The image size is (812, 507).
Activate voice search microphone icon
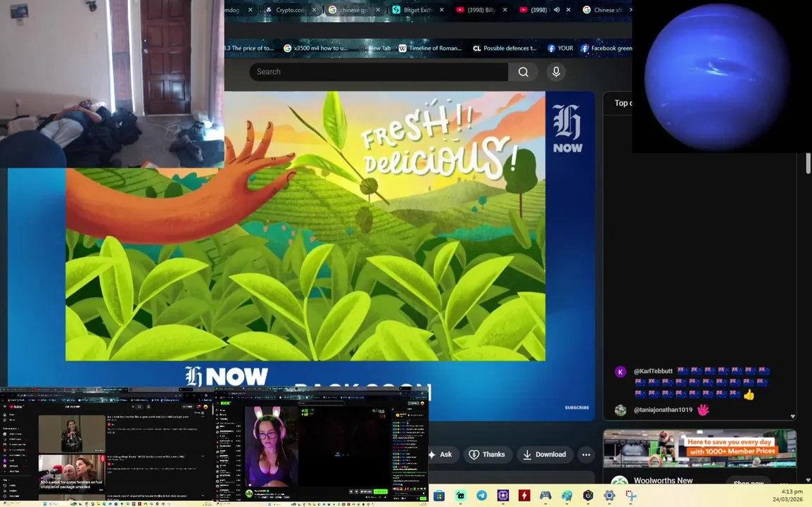[556, 72]
